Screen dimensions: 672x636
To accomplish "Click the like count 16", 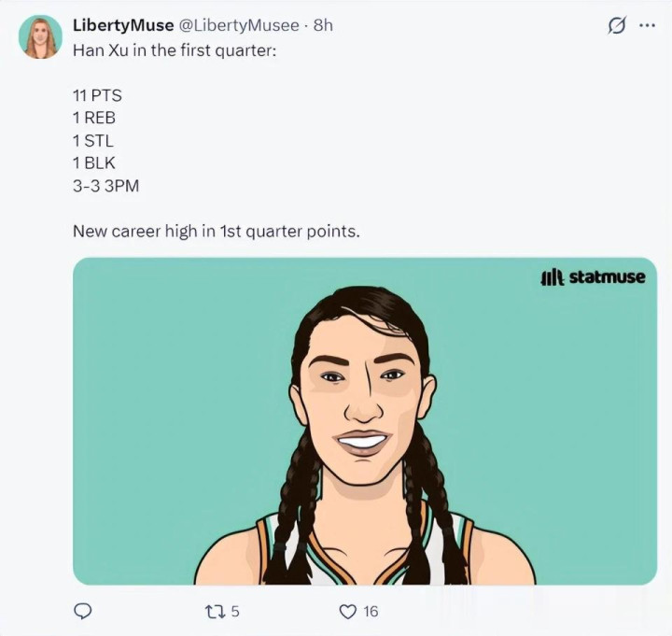I will pos(371,612).
